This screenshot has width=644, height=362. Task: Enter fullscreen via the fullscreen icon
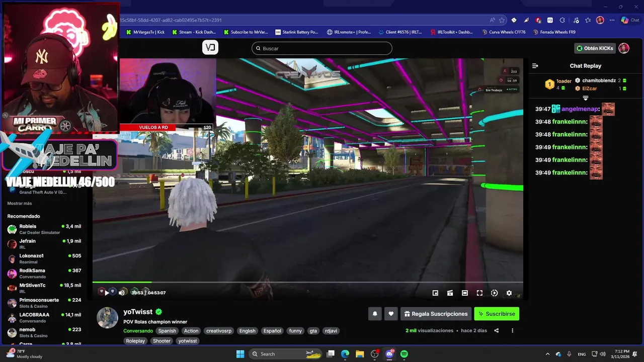click(x=479, y=293)
